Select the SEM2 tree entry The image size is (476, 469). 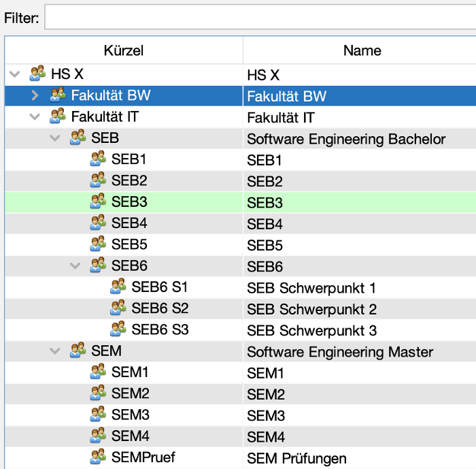(130, 393)
